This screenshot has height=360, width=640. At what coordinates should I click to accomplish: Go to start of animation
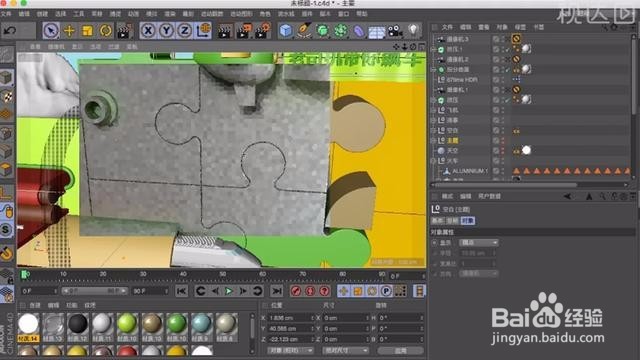(182, 291)
